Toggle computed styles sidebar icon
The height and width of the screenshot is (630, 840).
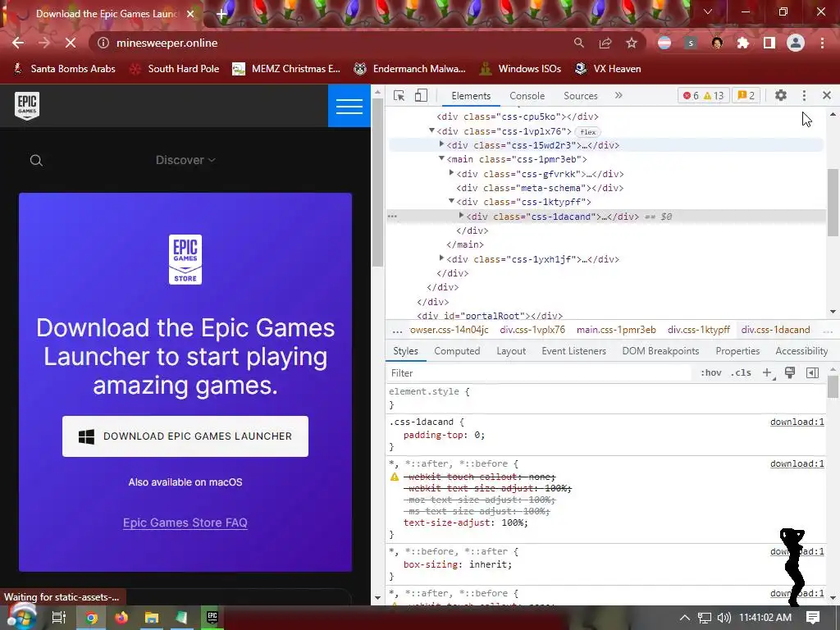point(812,373)
